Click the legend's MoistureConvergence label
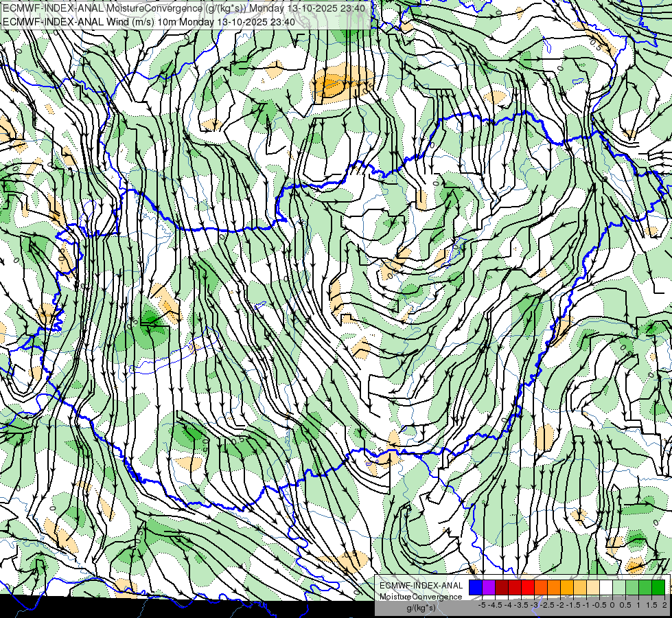 (x=421, y=597)
